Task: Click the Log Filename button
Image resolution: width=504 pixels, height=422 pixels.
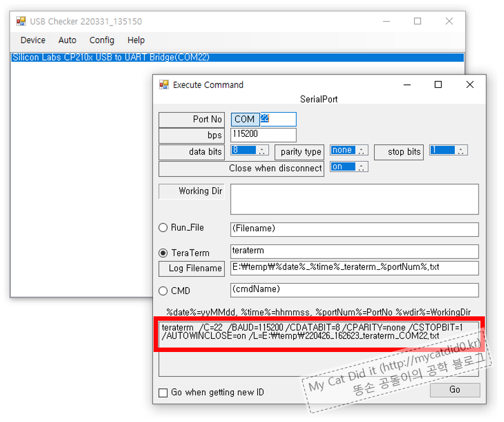Action: pos(192,269)
